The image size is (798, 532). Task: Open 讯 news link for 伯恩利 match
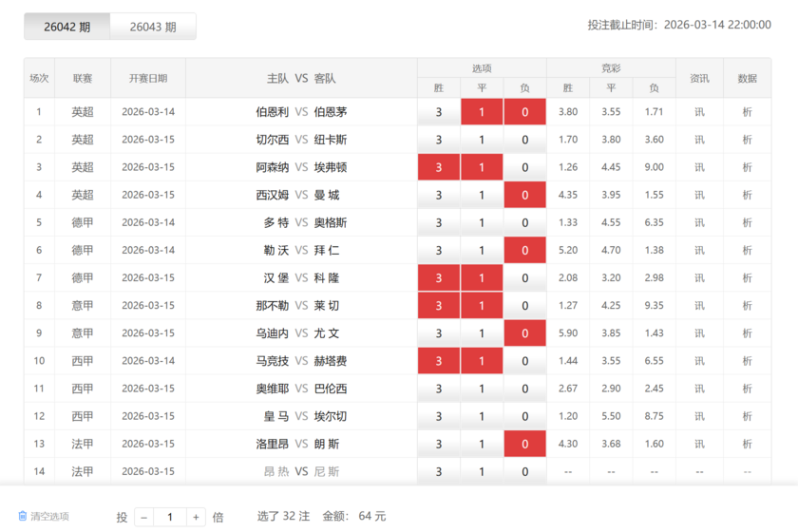pos(699,112)
